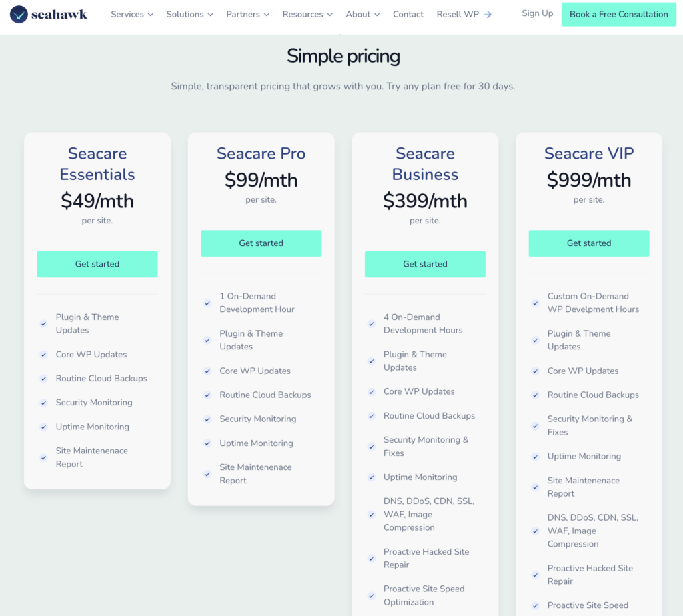The width and height of the screenshot is (683, 616).
Task: Expand the Resources navigation dropdown
Action: click(307, 14)
